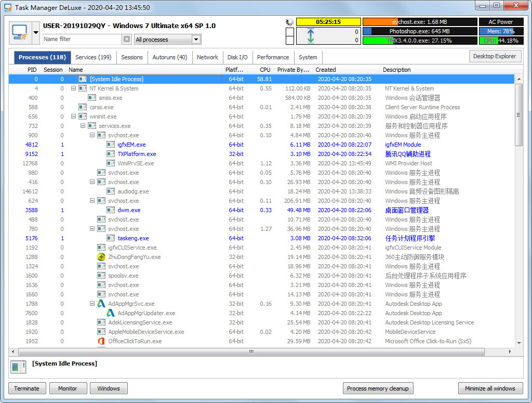This screenshot has width=532, height=403.
Task: Click the Process memory cleanup button
Action: coord(378,388)
